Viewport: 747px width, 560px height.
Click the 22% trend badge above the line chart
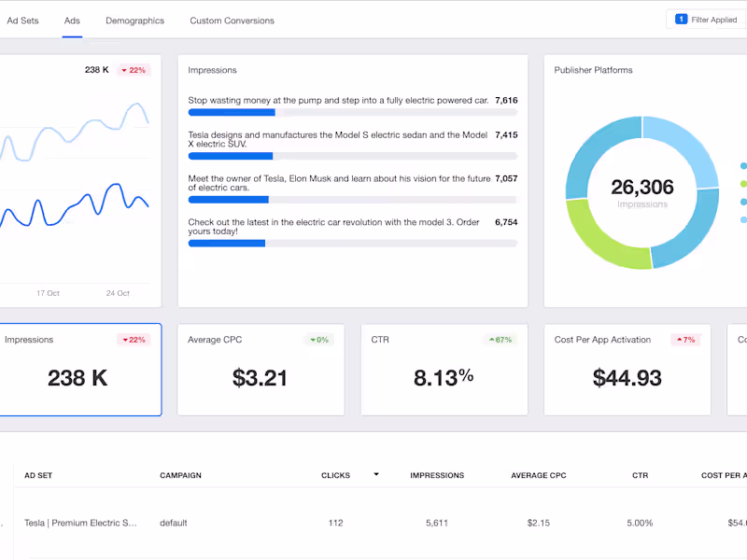pyautogui.click(x=134, y=69)
